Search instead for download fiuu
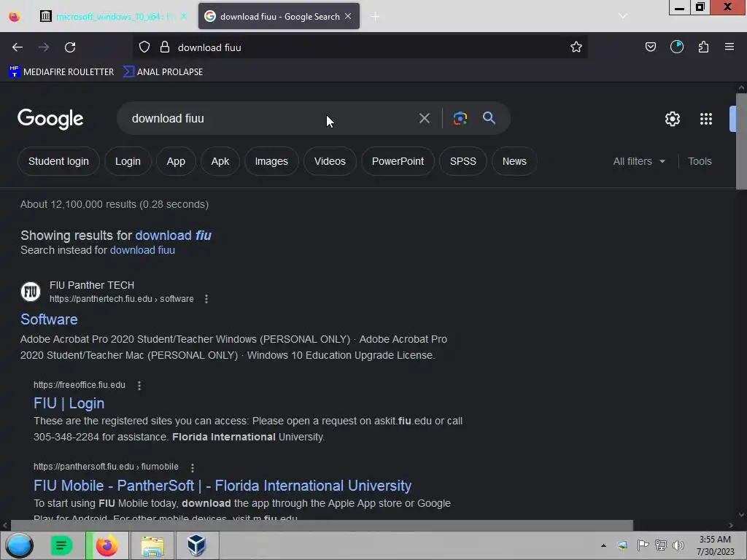747x560 pixels. point(142,250)
